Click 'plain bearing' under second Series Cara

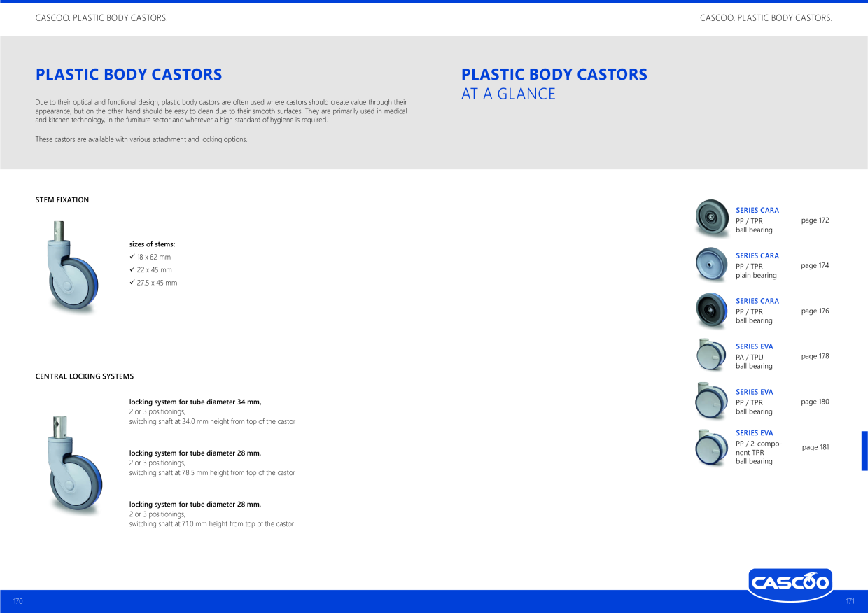(x=756, y=276)
